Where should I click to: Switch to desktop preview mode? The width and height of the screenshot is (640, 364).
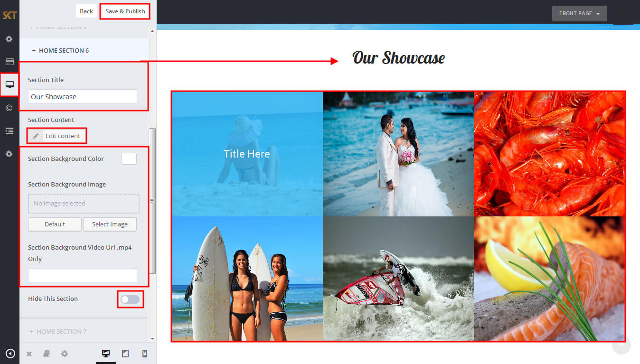click(106, 354)
